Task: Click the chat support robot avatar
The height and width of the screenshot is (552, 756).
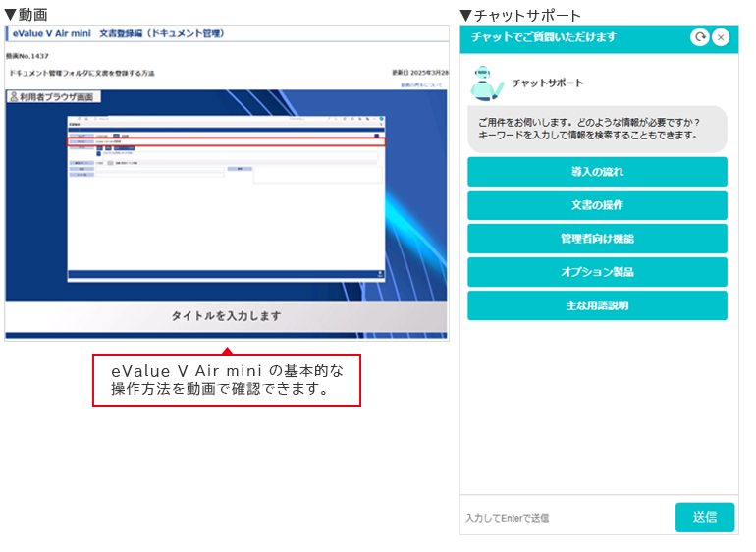Action: (486, 83)
